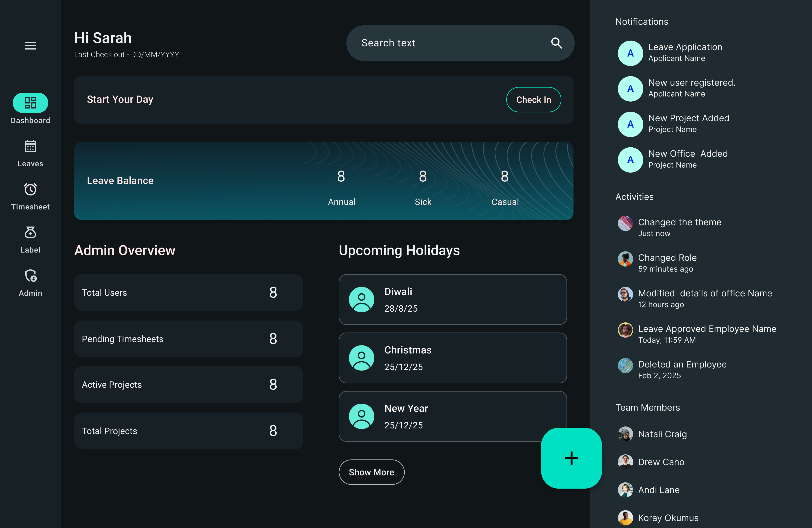Viewport: 812px width, 528px height.
Task: Go to Admin shield icon
Action: coord(30,276)
